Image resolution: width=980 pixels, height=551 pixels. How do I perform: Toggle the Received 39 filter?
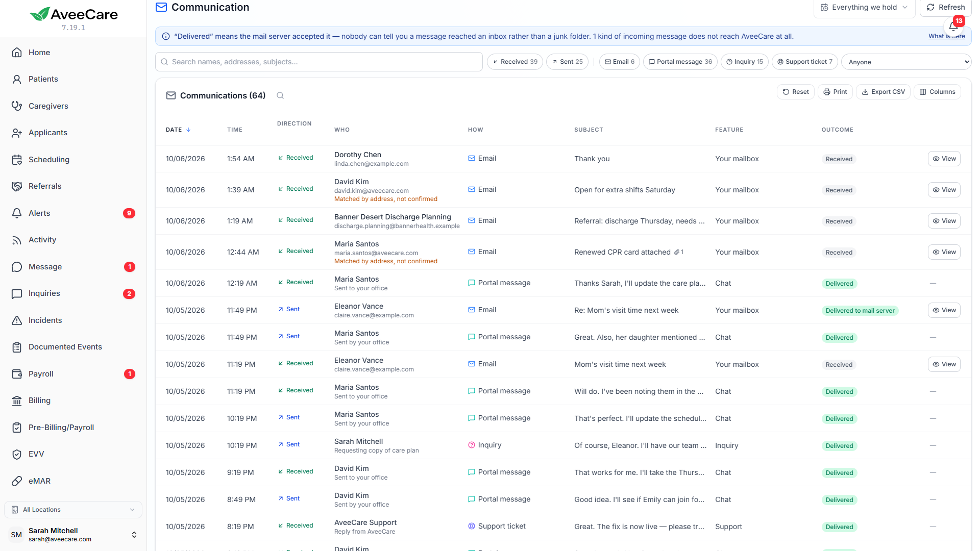(515, 62)
